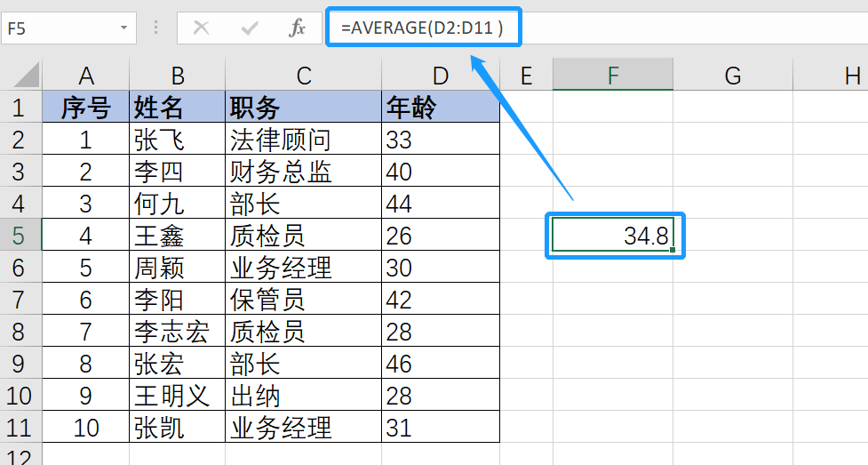The width and height of the screenshot is (868, 465).
Task: Select the cell containing 李阳
Action: 177,300
